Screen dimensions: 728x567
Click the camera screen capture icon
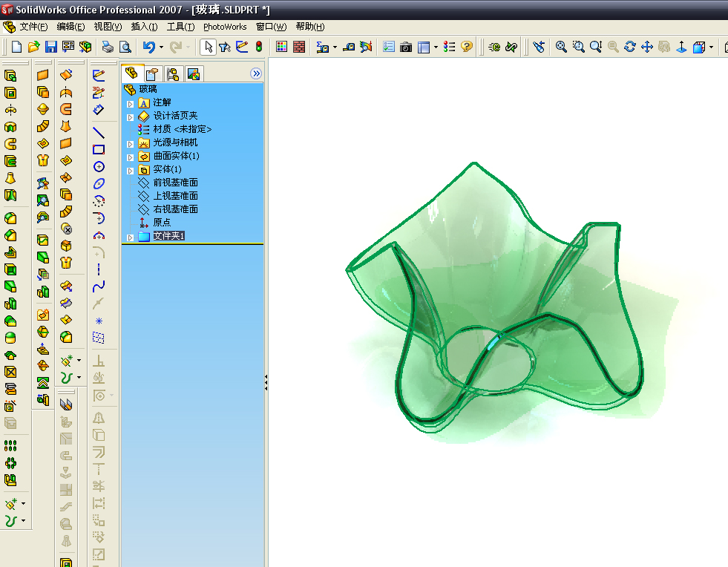click(x=406, y=47)
